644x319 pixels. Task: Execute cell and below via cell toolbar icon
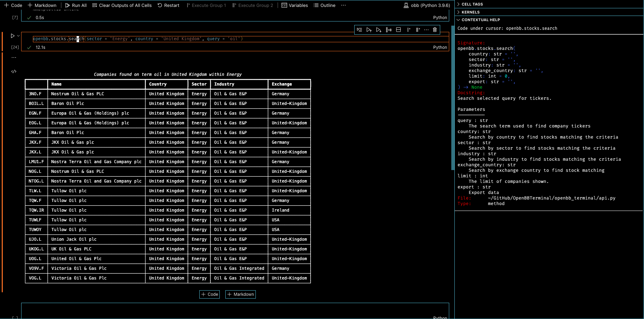tap(379, 30)
